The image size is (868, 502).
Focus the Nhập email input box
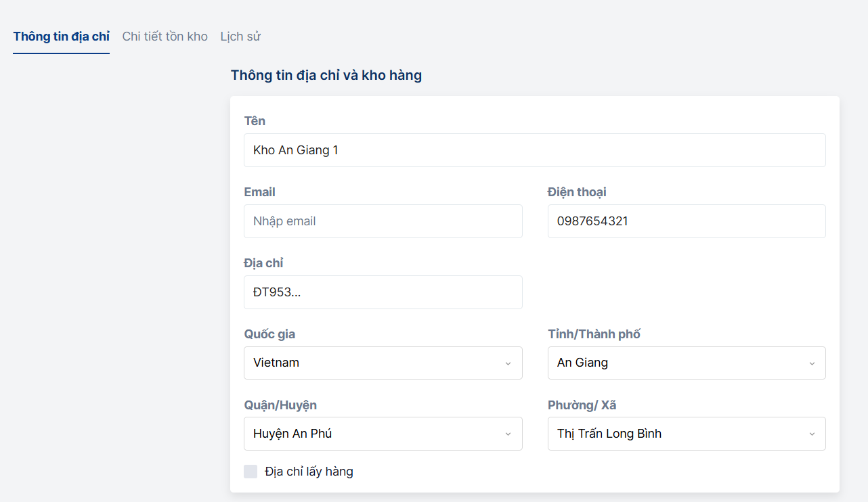coord(383,221)
